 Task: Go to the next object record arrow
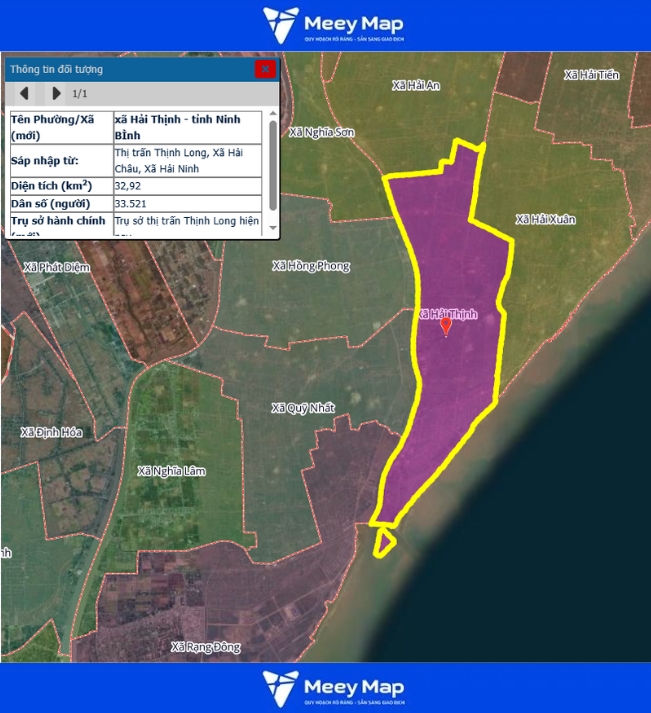point(56,94)
